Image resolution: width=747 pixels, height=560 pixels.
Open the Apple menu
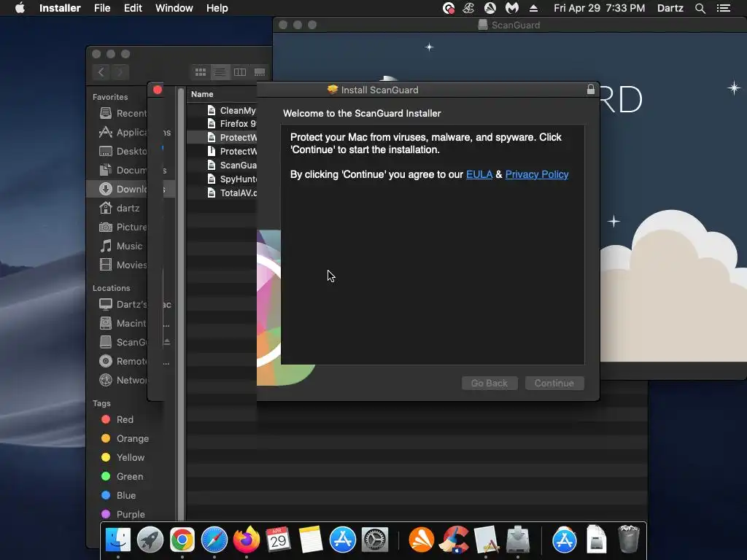pos(20,8)
